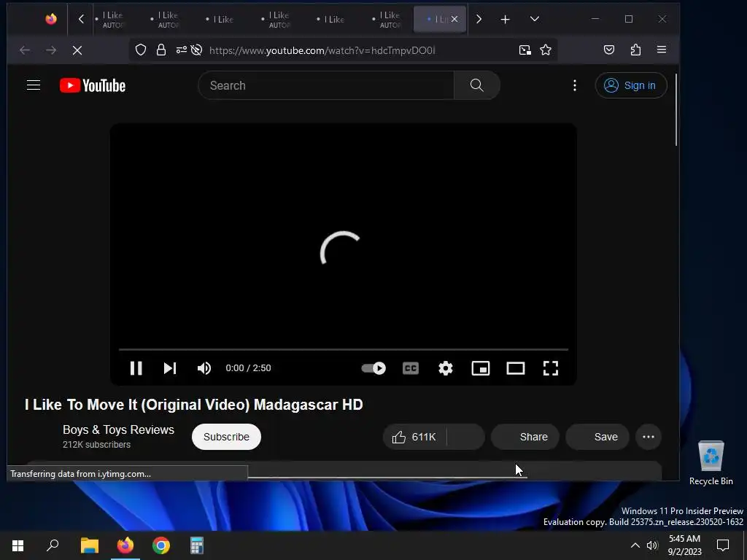Stop loading the page
Viewport: 747px width, 560px height.
pos(77,50)
